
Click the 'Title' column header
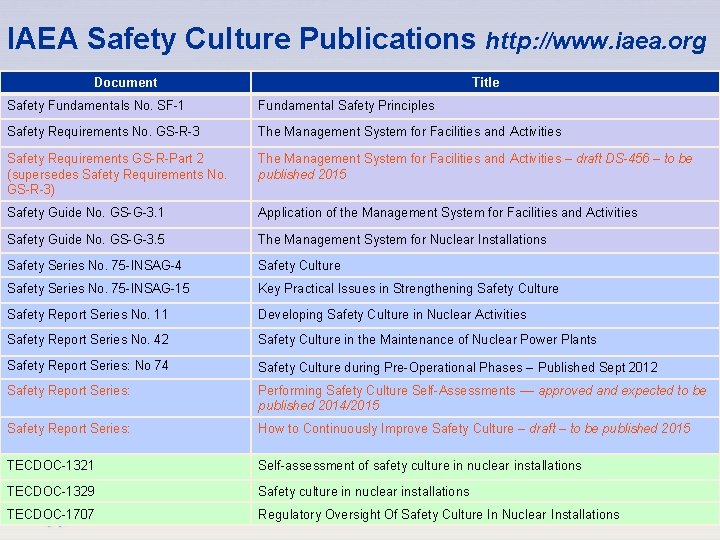coord(485,82)
